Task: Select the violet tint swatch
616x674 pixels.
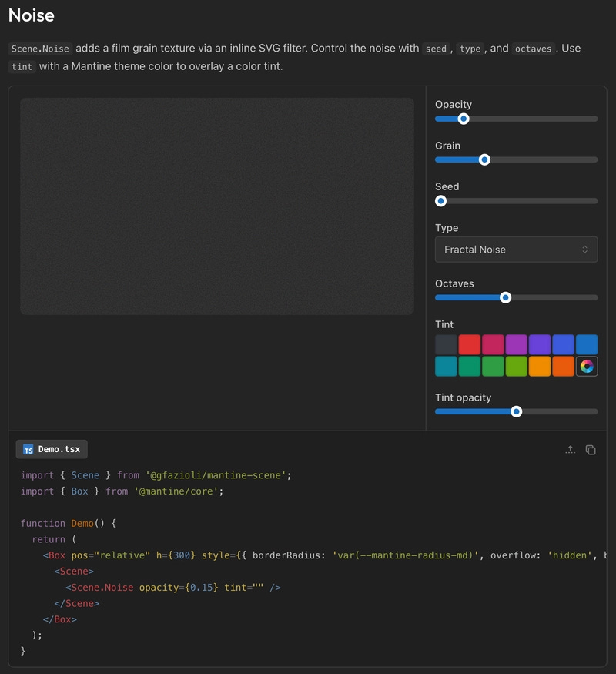Action: [540, 344]
